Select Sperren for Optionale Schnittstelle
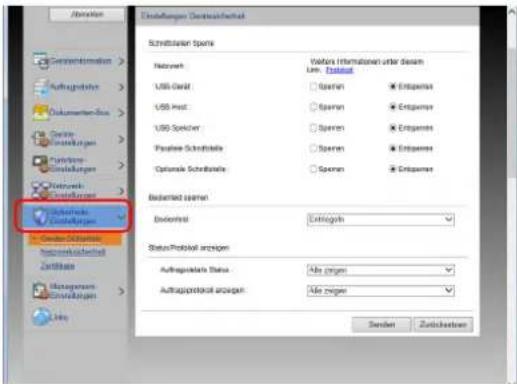 click(x=313, y=169)
